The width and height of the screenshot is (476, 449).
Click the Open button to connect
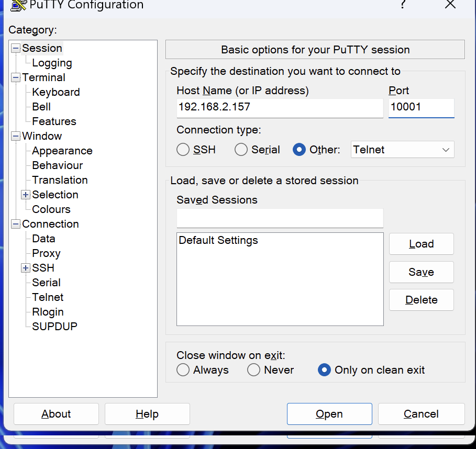click(329, 414)
